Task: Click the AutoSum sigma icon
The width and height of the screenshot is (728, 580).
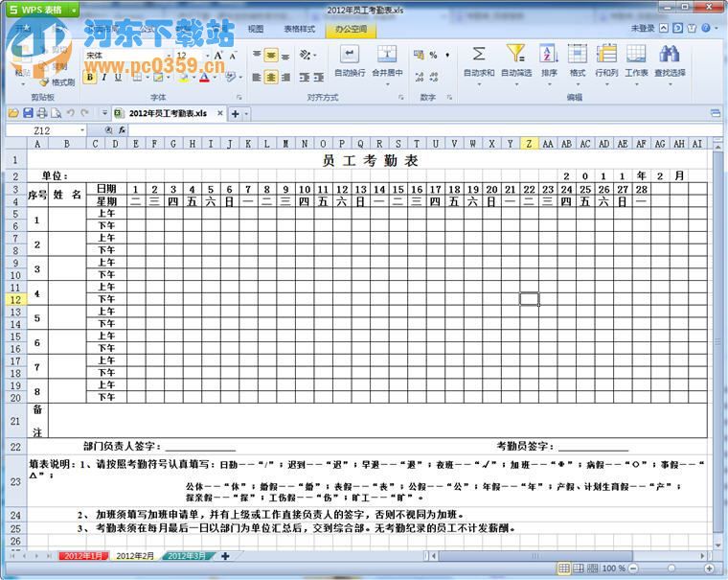Action: pyautogui.click(x=479, y=54)
